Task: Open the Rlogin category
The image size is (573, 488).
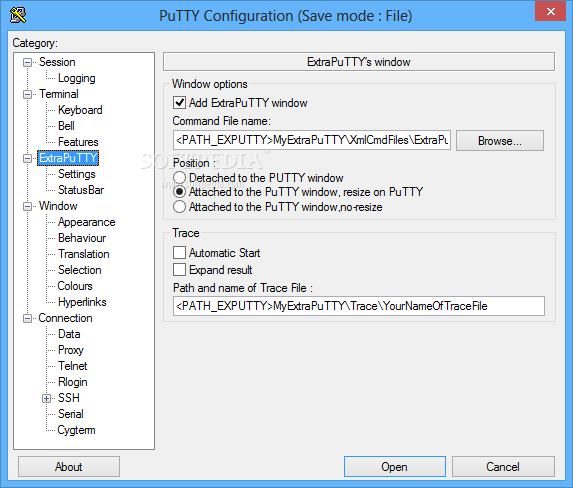Action: [73, 382]
